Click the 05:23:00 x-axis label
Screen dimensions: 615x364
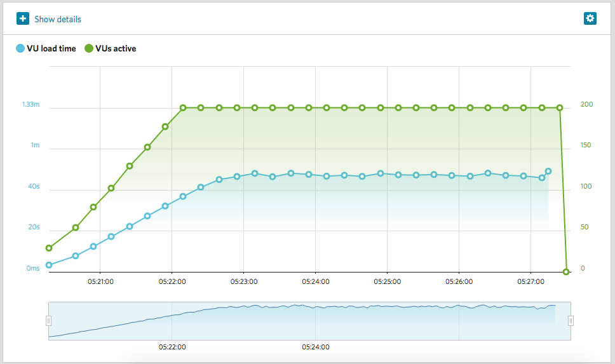[x=244, y=281]
